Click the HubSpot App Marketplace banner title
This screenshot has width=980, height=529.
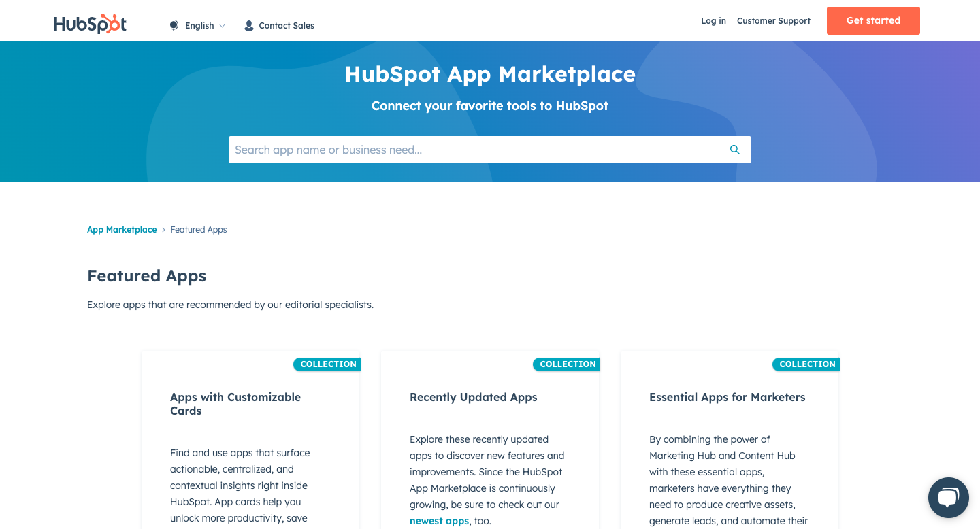(x=490, y=74)
